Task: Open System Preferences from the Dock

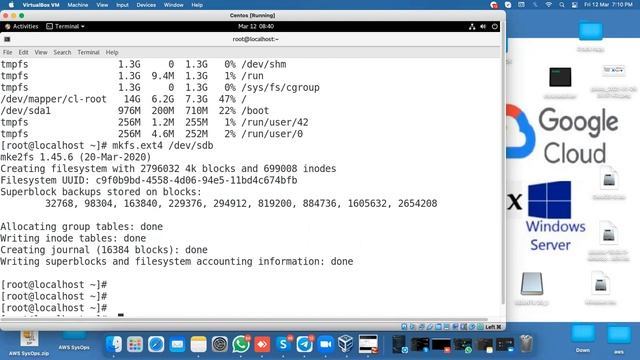Action: pos(220,344)
